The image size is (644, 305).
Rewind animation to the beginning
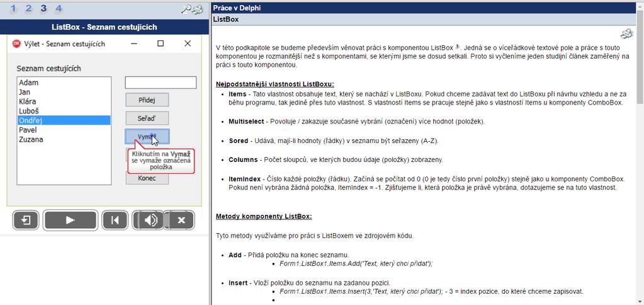(115, 221)
